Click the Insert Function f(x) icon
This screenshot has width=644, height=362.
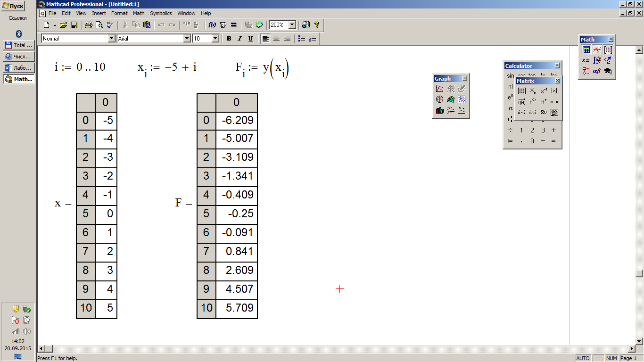212,25
